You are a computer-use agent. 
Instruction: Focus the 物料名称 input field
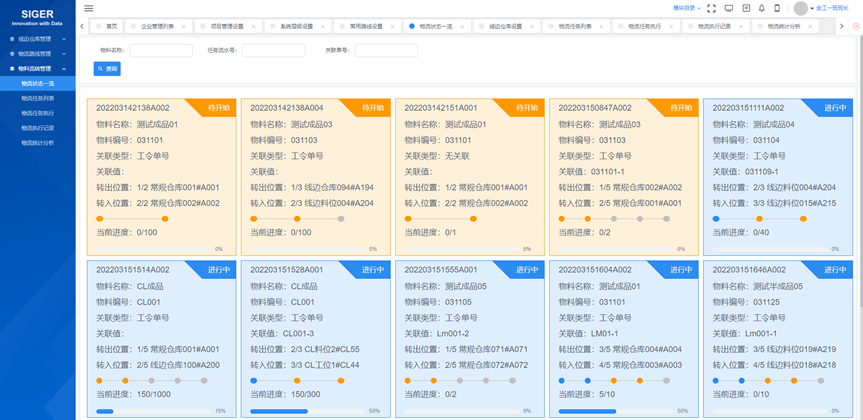pos(161,51)
